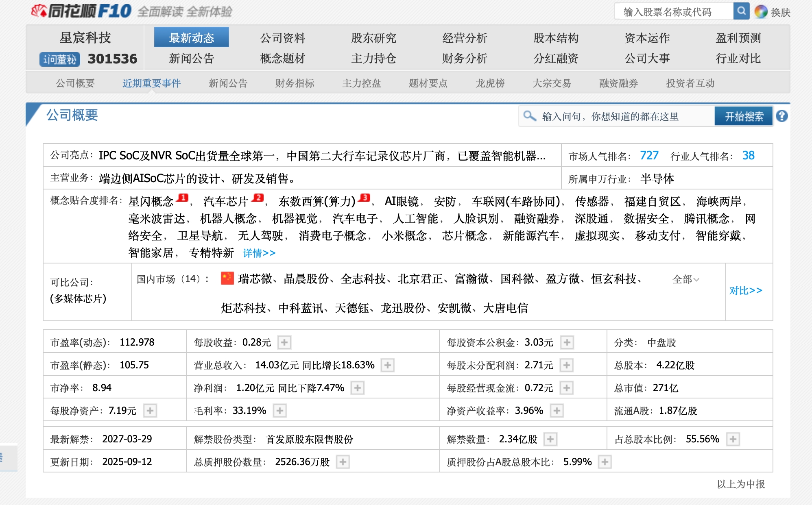Open the 股本结构 tab
The width and height of the screenshot is (812, 505).
pos(556,38)
